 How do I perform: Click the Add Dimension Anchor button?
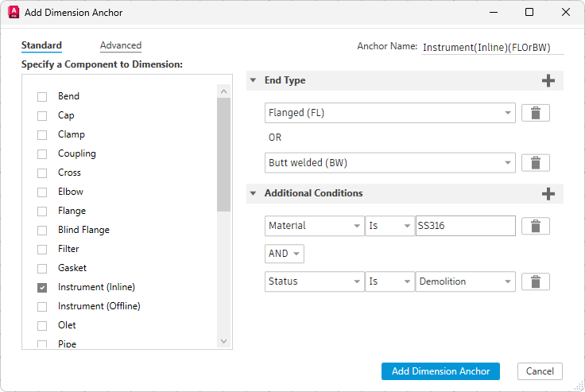point(440,371)
